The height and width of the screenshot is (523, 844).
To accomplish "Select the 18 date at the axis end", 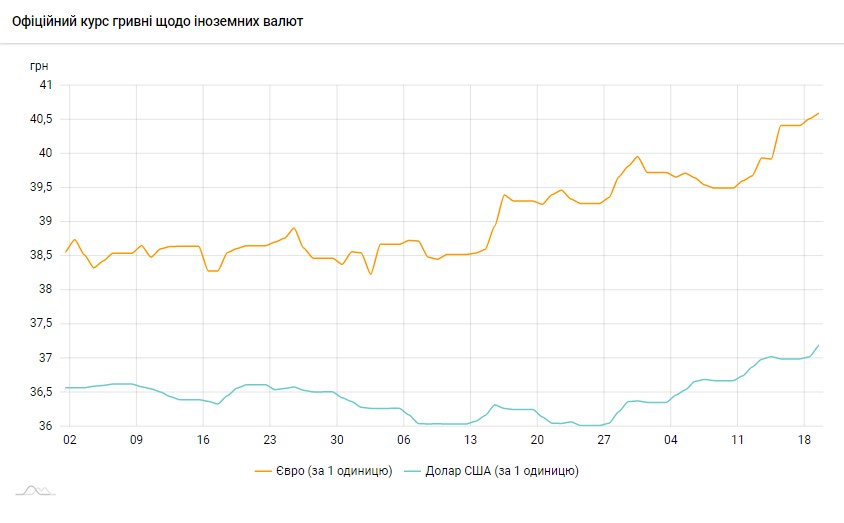I will tap(804, 439).
